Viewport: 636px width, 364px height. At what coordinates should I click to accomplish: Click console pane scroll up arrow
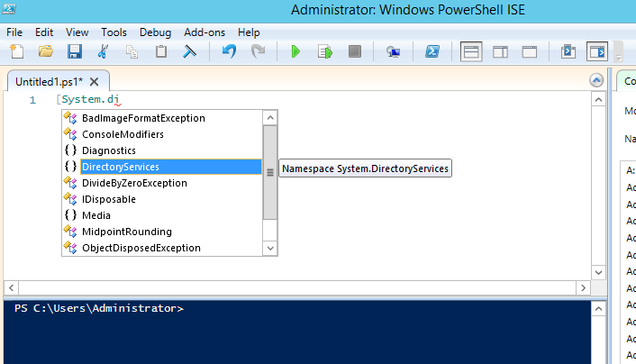point(599,309)
